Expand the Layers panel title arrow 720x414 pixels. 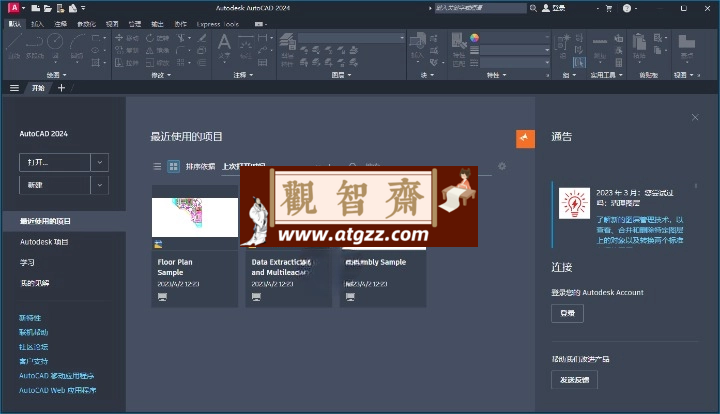349,75
